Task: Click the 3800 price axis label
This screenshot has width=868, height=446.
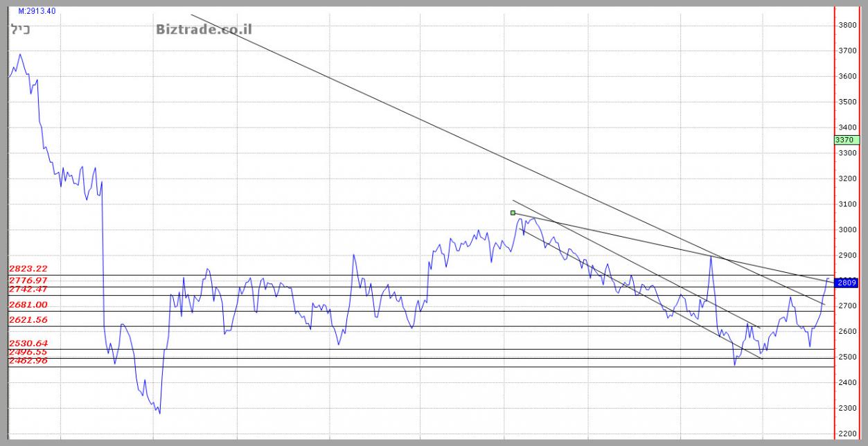Action: 847,25
